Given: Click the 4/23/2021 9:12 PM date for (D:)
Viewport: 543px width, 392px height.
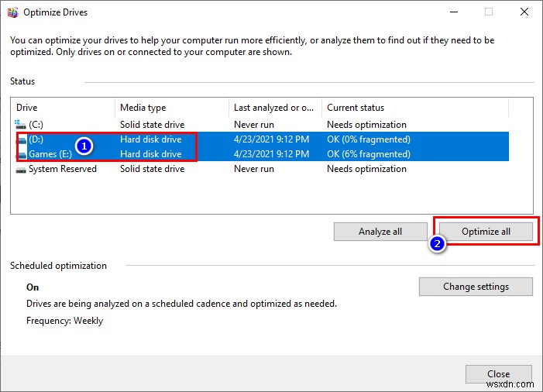Looking at the screenshot, I should (x=271, y=139).
